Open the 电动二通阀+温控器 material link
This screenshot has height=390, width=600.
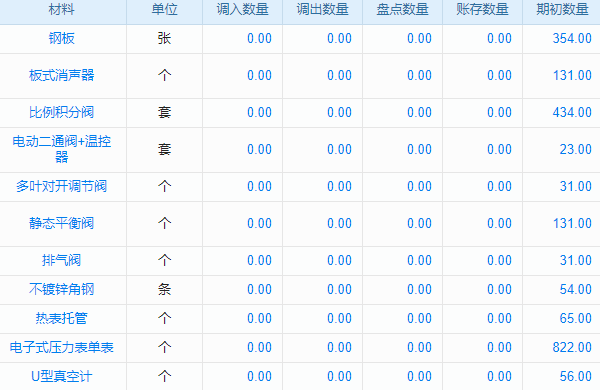tap(61, 149)
